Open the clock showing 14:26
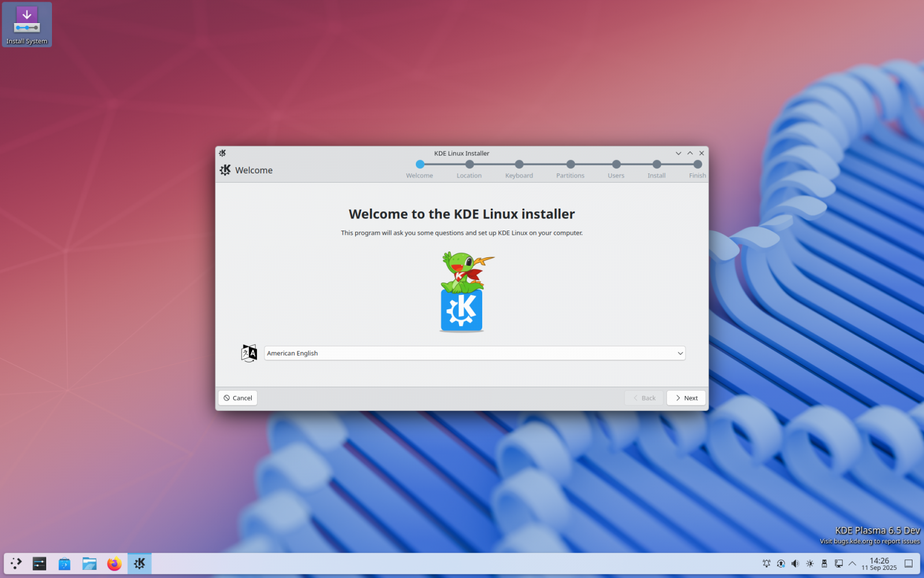 coord(879,564)
